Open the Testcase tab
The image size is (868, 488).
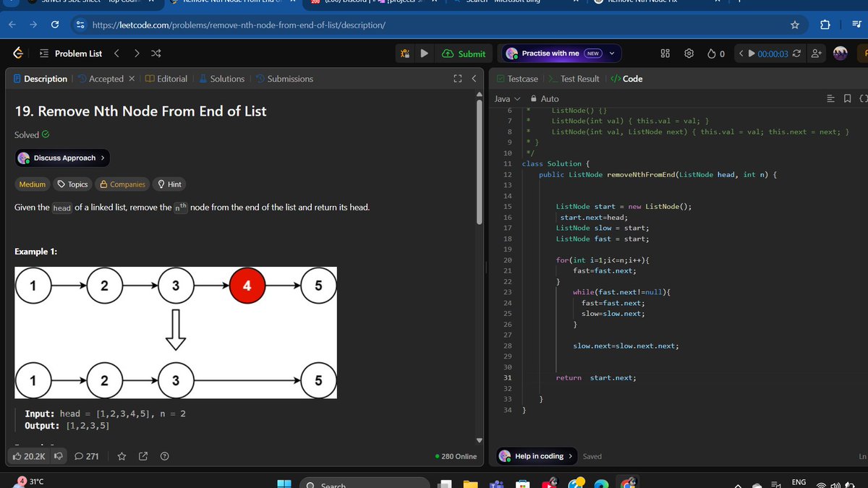coord(517,79)
